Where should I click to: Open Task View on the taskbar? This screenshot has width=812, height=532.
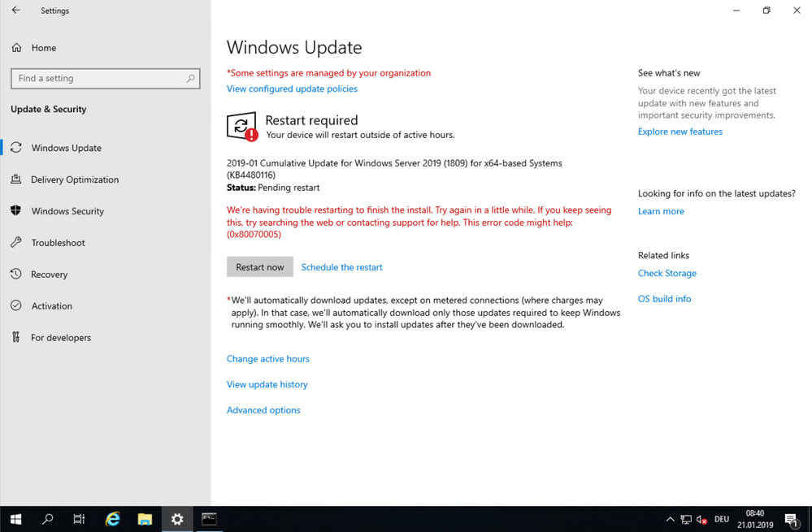pyautogui.click(x=79, y=519)
